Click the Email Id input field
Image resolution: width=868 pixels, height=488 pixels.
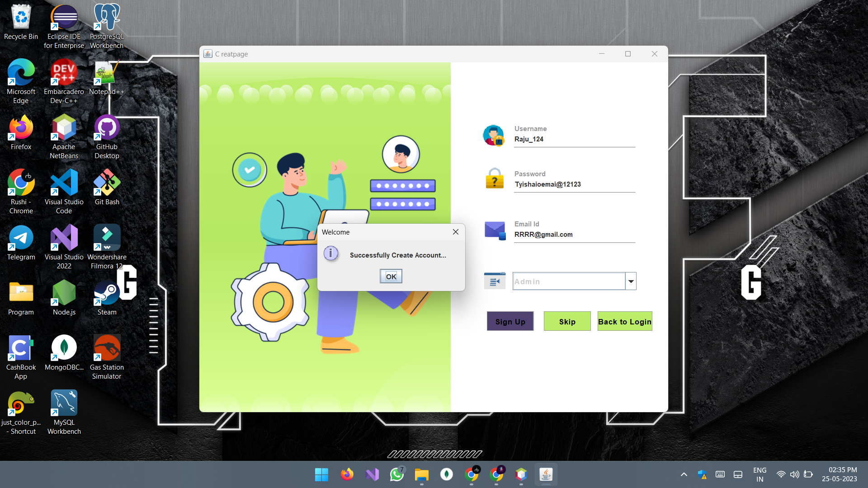[574, 235]
